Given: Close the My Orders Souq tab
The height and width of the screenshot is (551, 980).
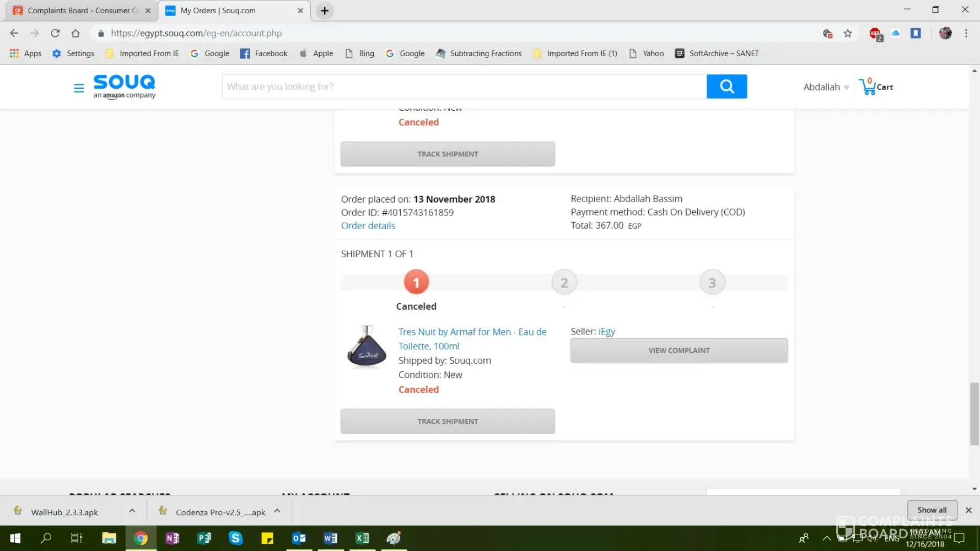Looking at the screenshot, I should click(300, 10).
